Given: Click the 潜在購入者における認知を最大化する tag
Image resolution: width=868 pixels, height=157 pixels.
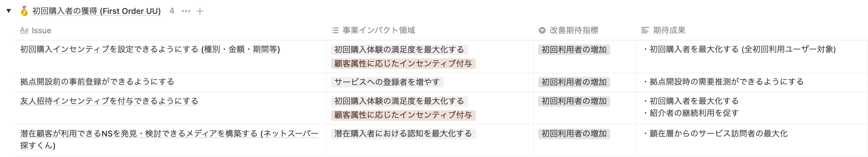Looking at the screenshot, I should click(x=403, y=134).
